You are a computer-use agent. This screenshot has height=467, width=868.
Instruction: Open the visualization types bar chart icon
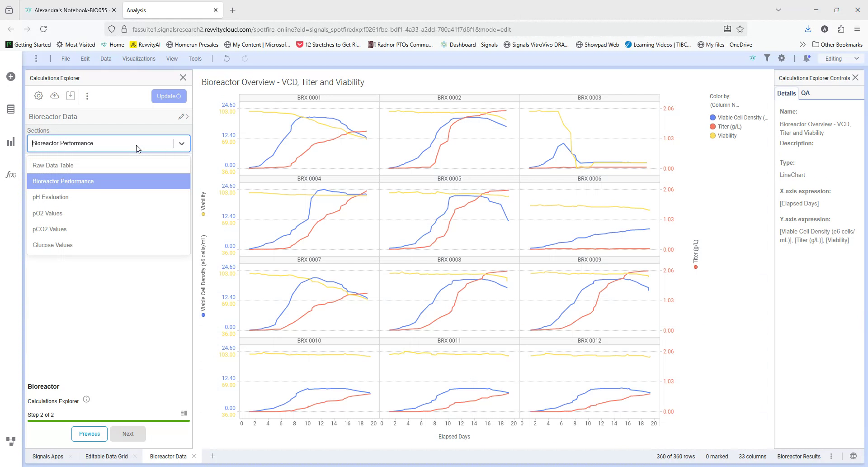(11, 142)
